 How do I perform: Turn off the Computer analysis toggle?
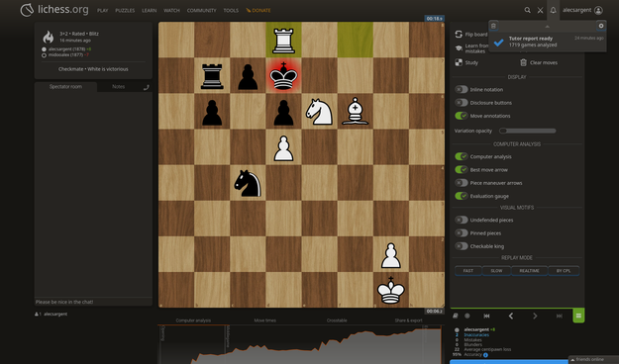462,156
